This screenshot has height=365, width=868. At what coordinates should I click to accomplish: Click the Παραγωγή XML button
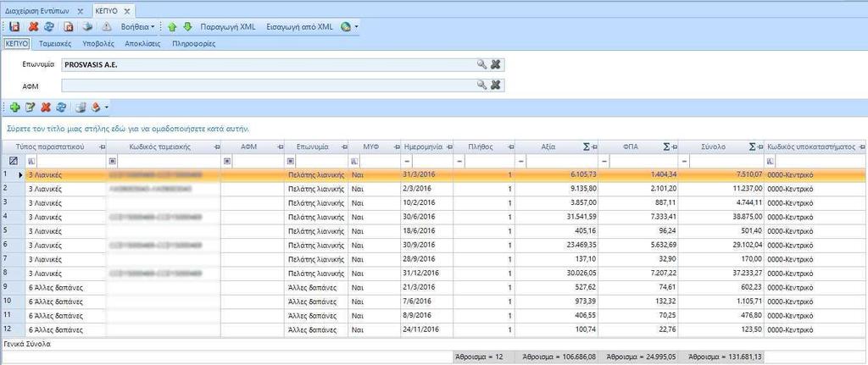pos(228,26)
